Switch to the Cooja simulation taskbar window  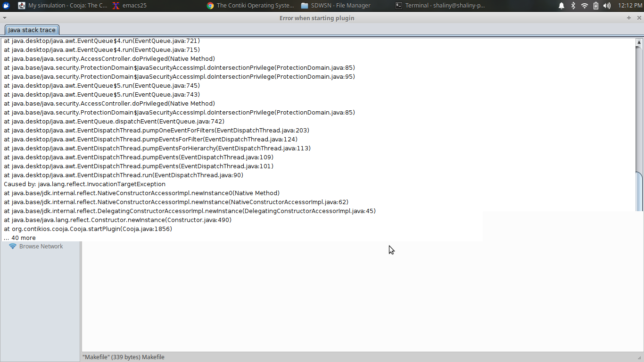62,6
